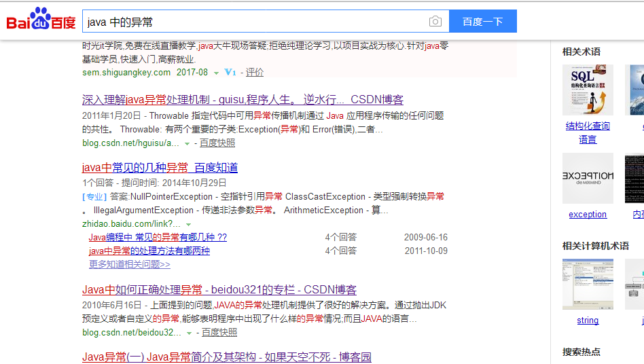Viewport: 644px width, 364px height.
Task: Open exception related term link
Action: [x=588, y=214]
